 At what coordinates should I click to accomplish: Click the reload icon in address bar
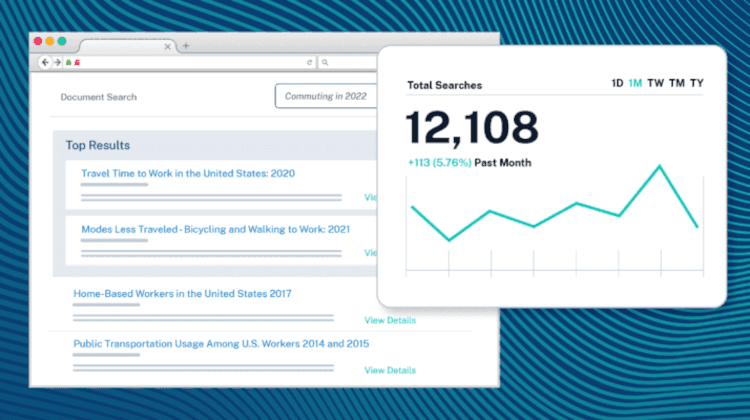(x=309, y=62)
